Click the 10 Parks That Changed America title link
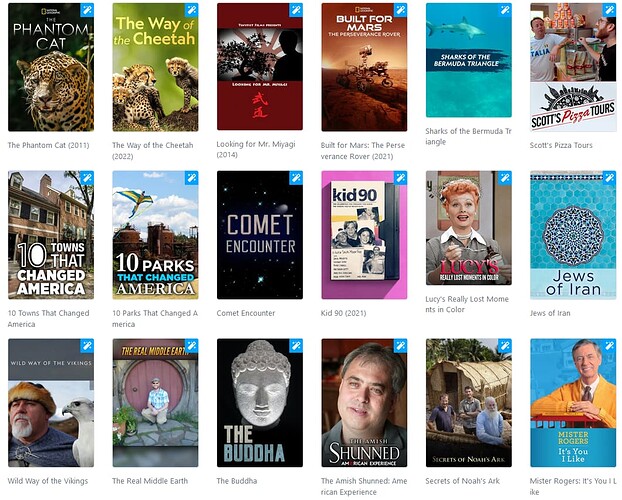The image size is (622, 500). [x=155, y=319]
